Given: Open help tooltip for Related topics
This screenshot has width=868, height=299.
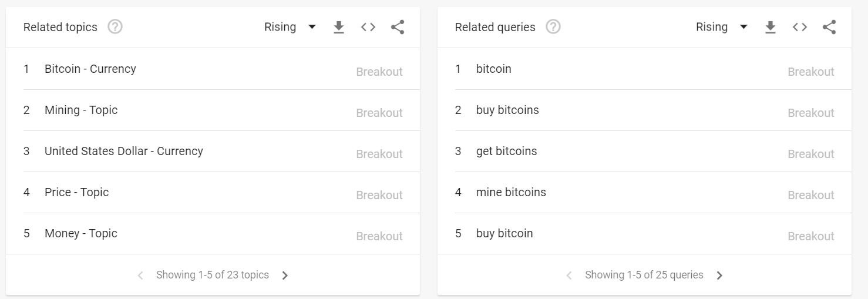Looking at the screenshot, I should coord(115,27).
